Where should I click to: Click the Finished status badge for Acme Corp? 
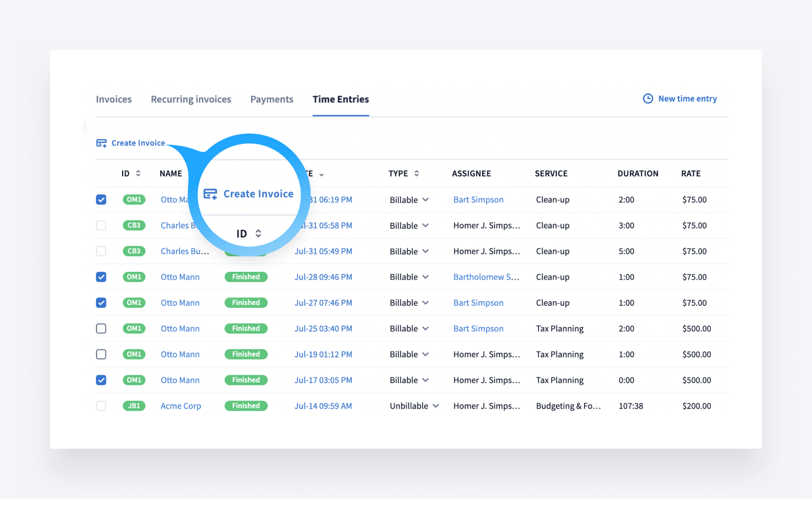click(x=246, y=406)
